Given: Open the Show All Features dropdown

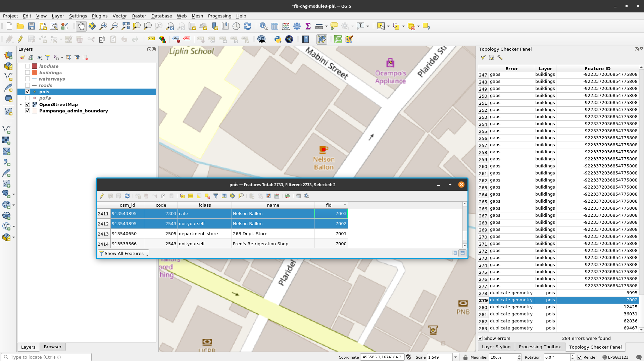Looking at the screenshot, I should (123, 253).
